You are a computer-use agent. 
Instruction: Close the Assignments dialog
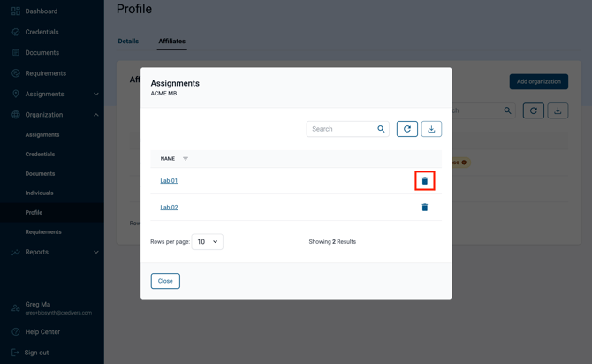coord(165,281)
